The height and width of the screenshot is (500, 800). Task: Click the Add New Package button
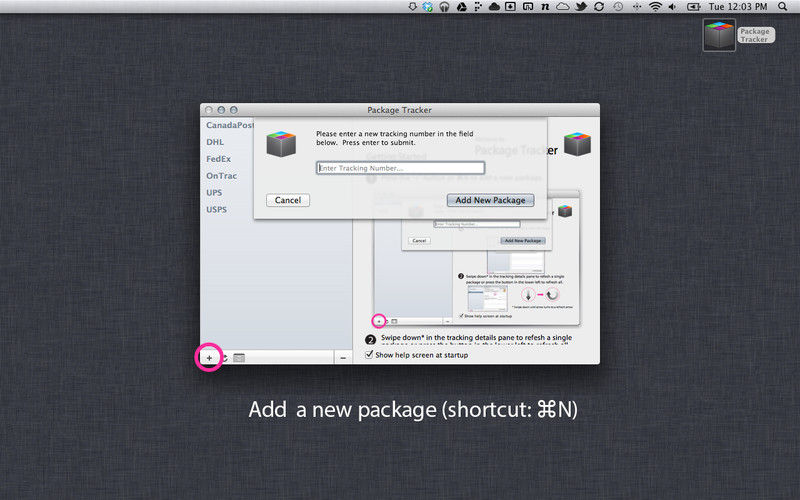[x=490, y=200]
